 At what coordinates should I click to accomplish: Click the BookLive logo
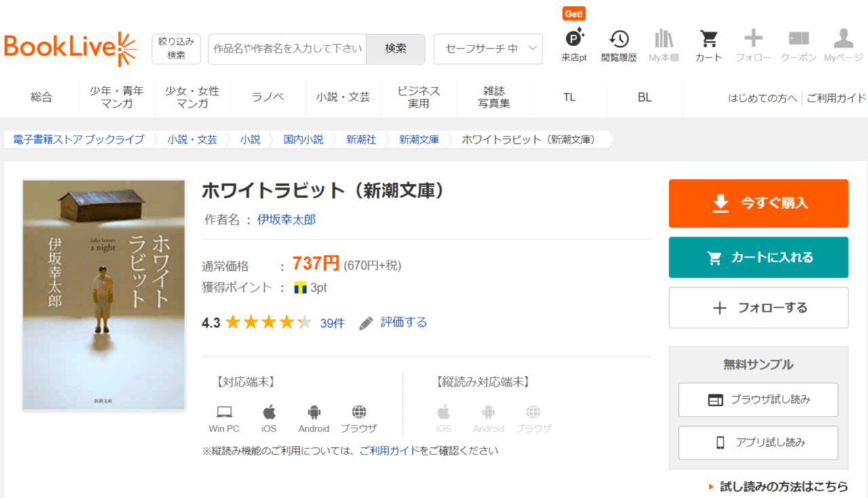coord(71,48)
